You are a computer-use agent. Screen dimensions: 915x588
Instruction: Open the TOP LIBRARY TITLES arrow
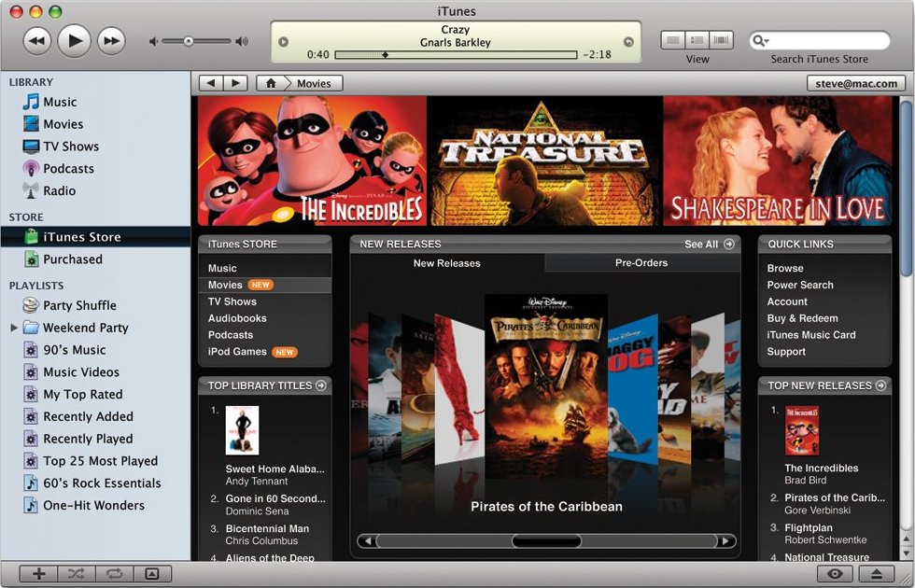click(x=321, y=385)
